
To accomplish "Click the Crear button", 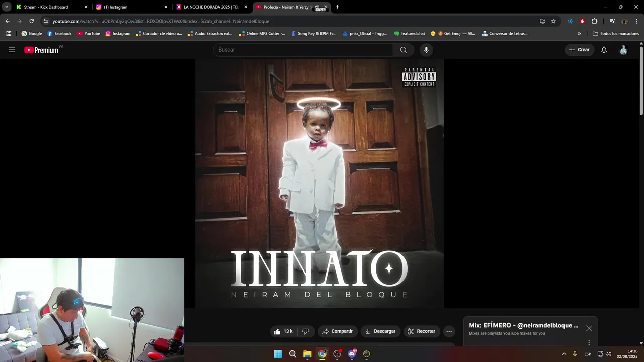I will tap(579, 50).
